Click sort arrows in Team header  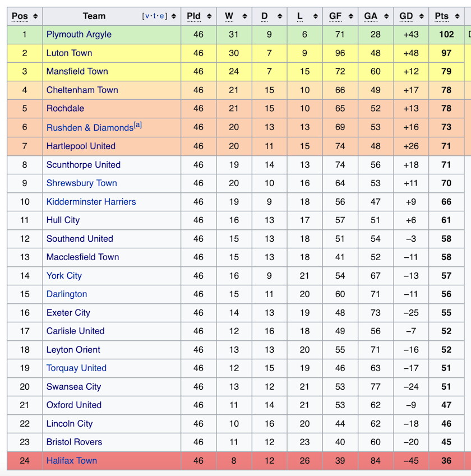[x=174, y=16]
